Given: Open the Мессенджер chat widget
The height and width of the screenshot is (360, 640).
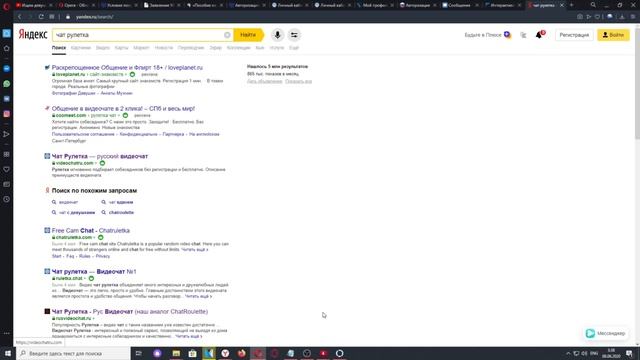Looking at the screenshot, I should [606, 333].
